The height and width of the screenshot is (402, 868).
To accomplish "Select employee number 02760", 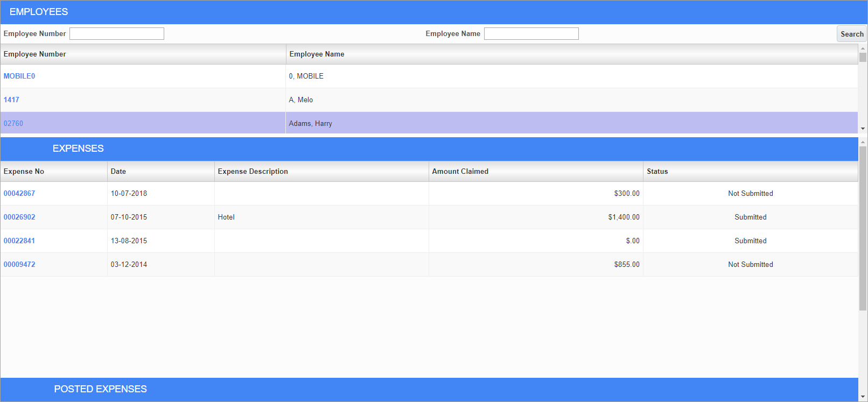I will coord(13,124).
